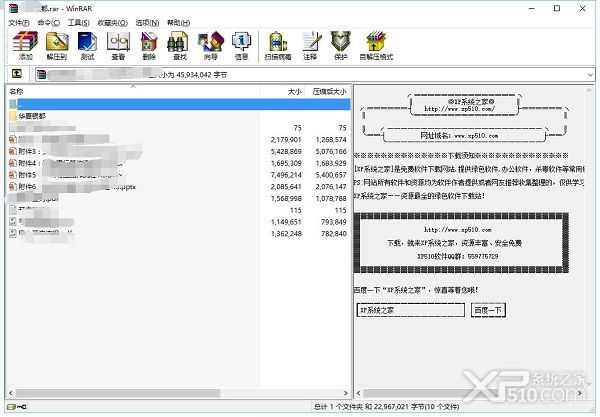Click the file icon of the 附件4 row
The width and height of the screenshot is (600, 417).
[x=13, y=163]
